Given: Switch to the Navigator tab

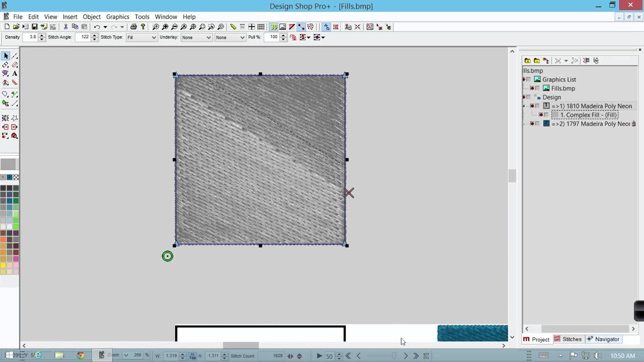Looking at the screenshot, I should click(603, 339).
